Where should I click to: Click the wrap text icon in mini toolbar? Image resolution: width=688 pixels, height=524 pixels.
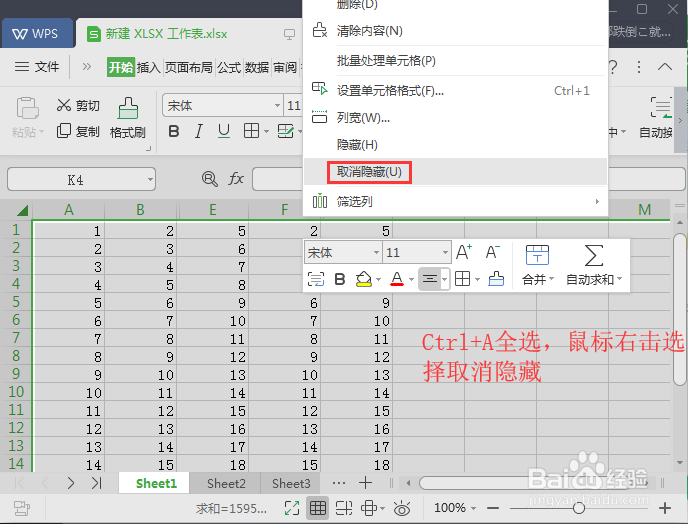[x=316, y=279]
